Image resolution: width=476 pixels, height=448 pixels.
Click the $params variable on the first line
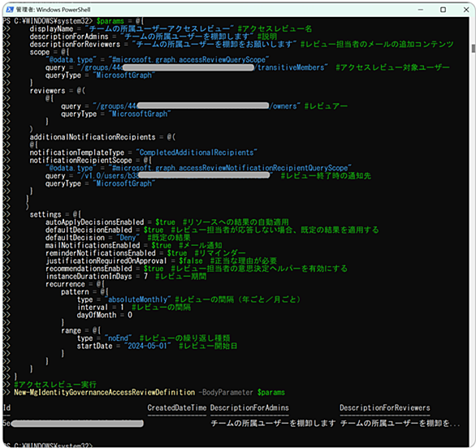110,21
